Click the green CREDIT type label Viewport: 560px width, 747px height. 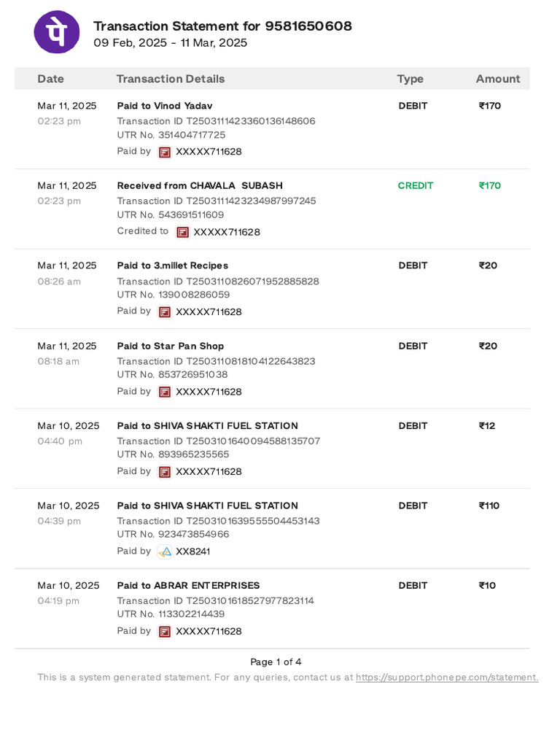(415, 185)
